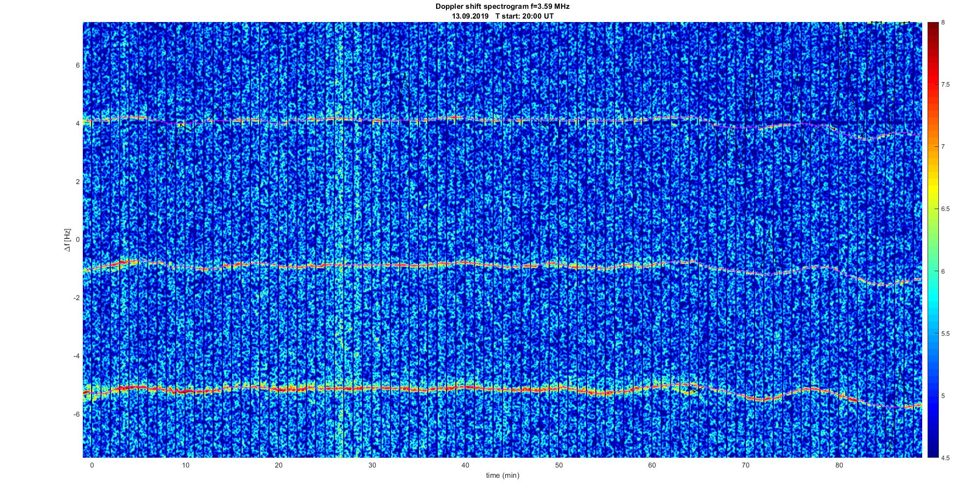Click the x-axis tick label '60'
This screenshot has width=980, height=491.
[652, 466]
